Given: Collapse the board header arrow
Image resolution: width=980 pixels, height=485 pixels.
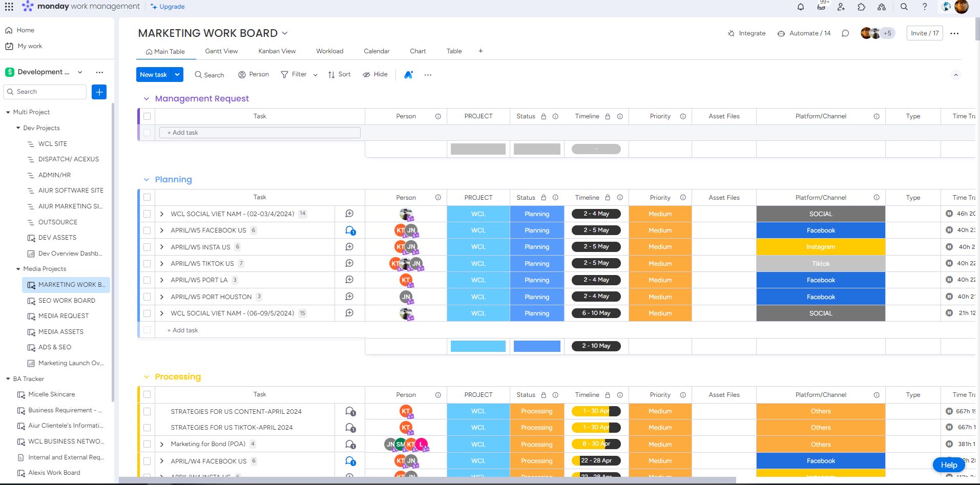Looking at the screenshot, I should tap(955, 75).
